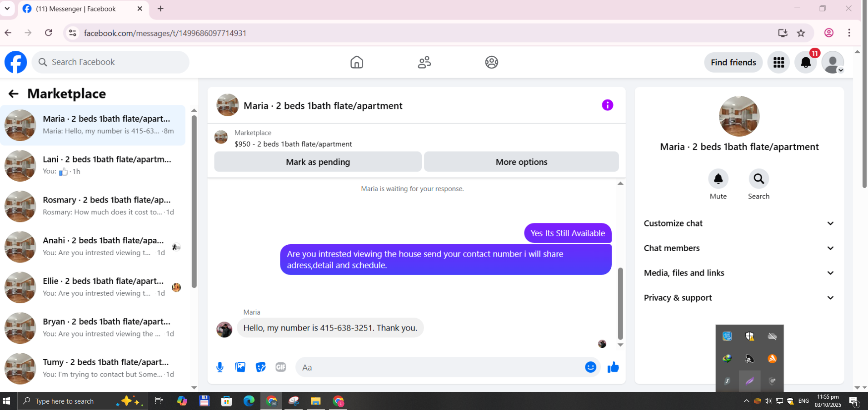Open the Internet Download Manager tray icon
This screenshot has height=410, width=868.
point(727,359)
